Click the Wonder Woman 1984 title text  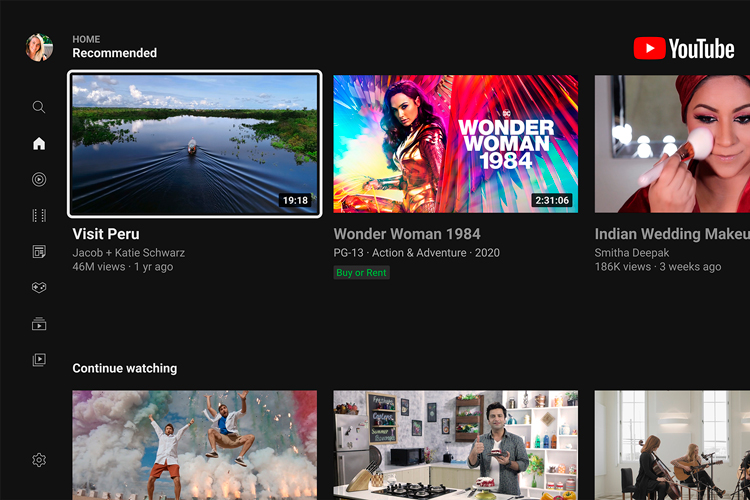pyautogui.click(x=407, y=234)
